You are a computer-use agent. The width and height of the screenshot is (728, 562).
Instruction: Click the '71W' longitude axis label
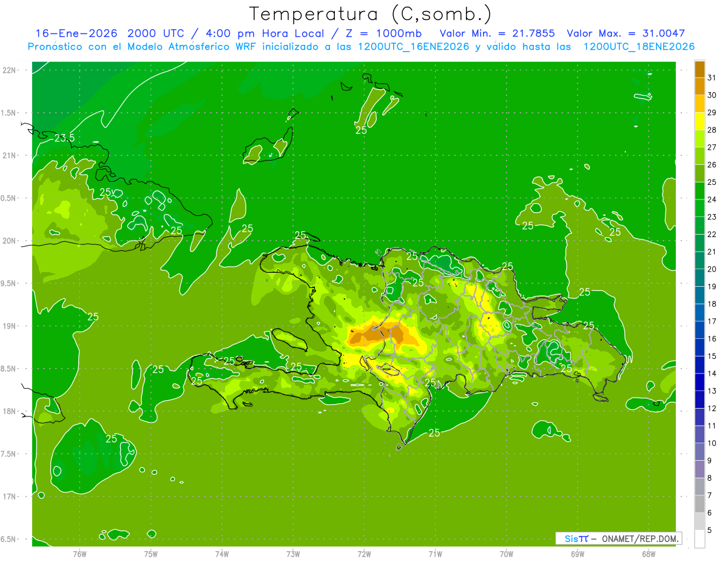(435, 554)
